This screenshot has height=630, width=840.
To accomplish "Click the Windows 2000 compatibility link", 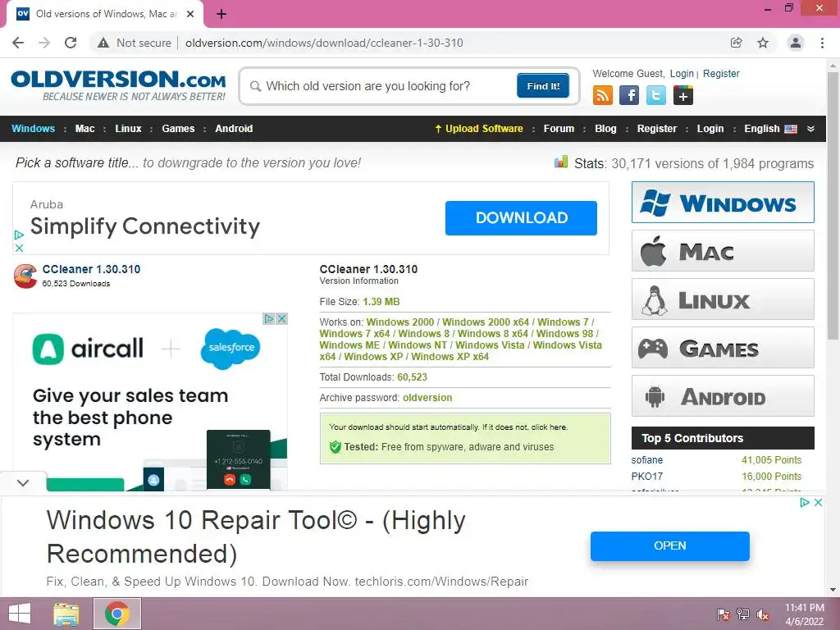I will click(400, 322).
